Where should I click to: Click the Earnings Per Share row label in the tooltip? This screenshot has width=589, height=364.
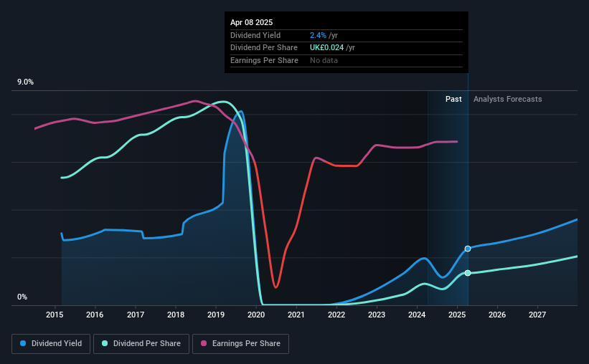coord(264,60)
